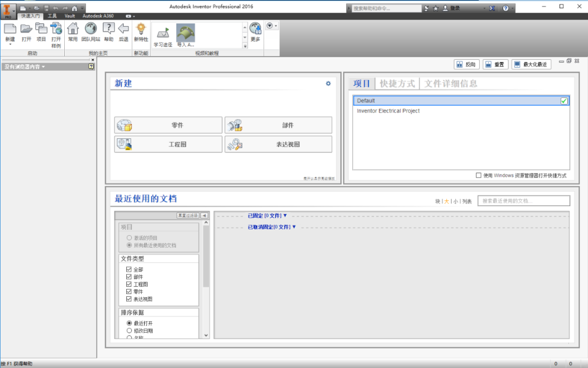Click the gear settings icon in 新建 panel

[328, 84]
